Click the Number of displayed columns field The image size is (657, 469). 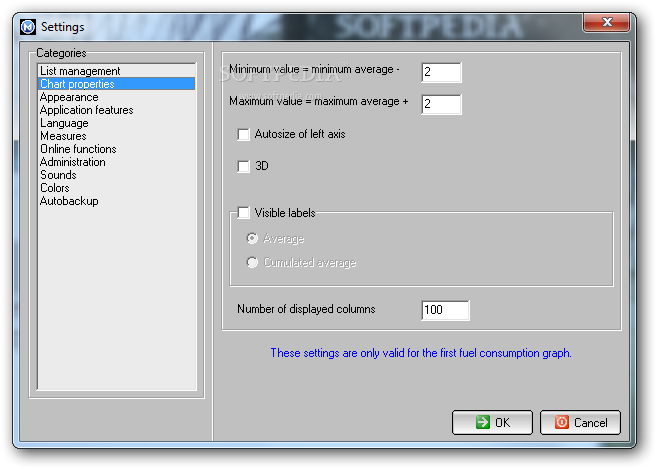(445, 310)
